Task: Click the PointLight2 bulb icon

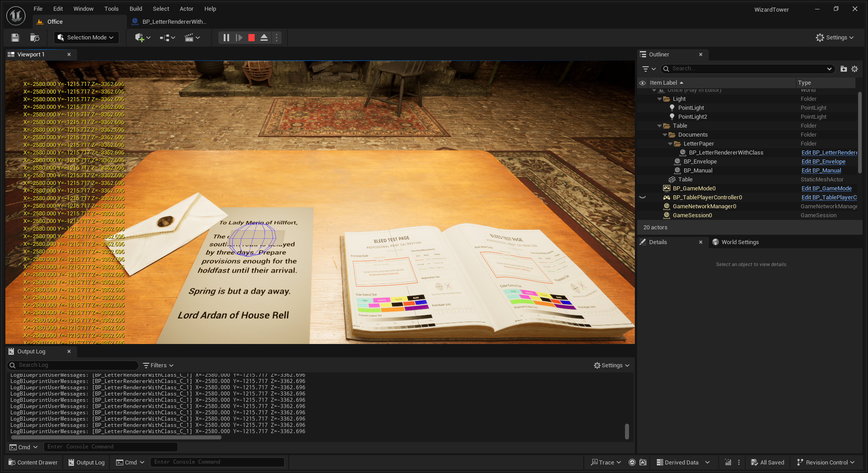Action: (672, 116)
